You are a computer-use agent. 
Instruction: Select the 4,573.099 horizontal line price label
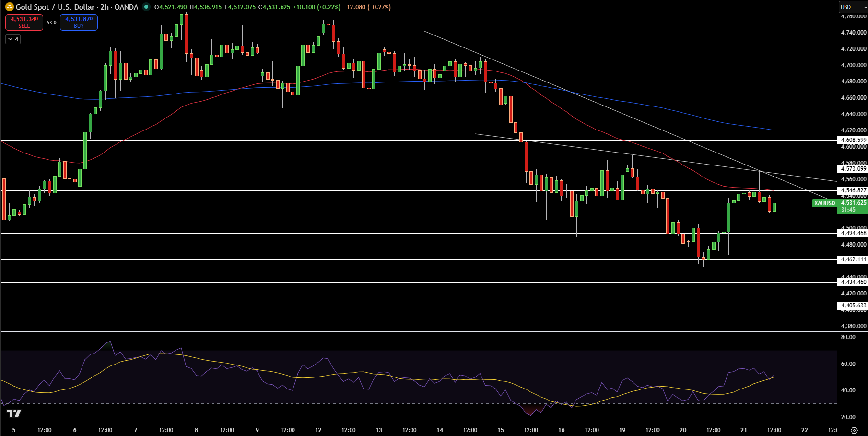[x=853, y=169]
